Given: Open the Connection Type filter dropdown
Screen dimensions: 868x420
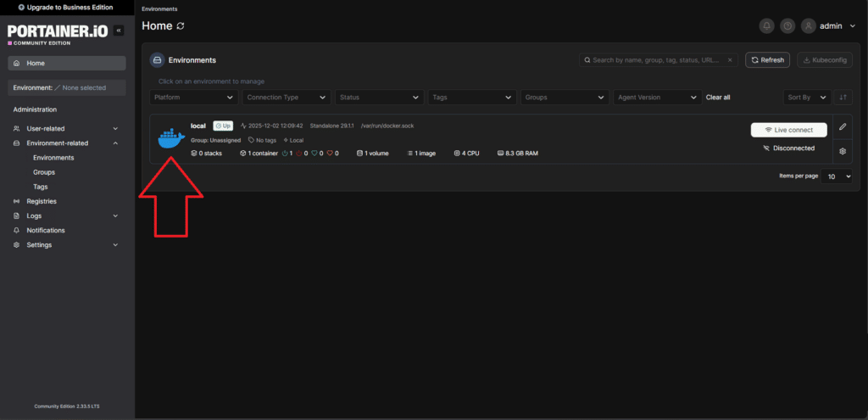Looking at the screenshot, I should point(287,98).
